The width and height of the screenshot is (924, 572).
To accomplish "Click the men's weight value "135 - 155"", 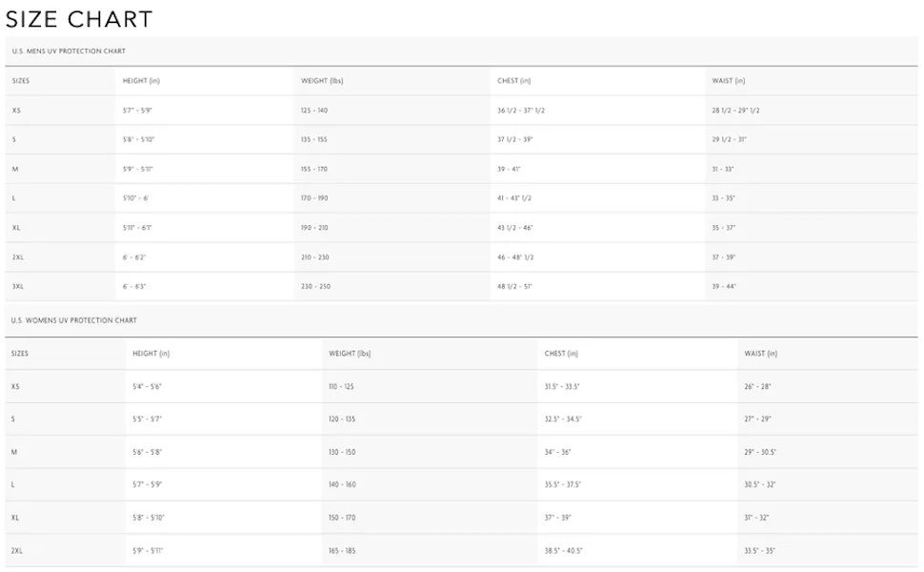I will [313, 140].
